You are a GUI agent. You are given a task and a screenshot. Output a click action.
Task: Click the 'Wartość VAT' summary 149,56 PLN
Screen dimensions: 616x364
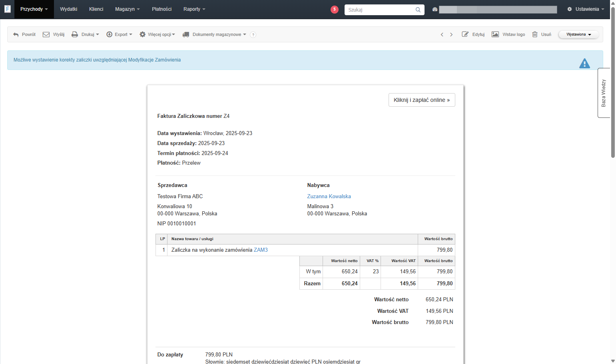click(x=439, y=311)
